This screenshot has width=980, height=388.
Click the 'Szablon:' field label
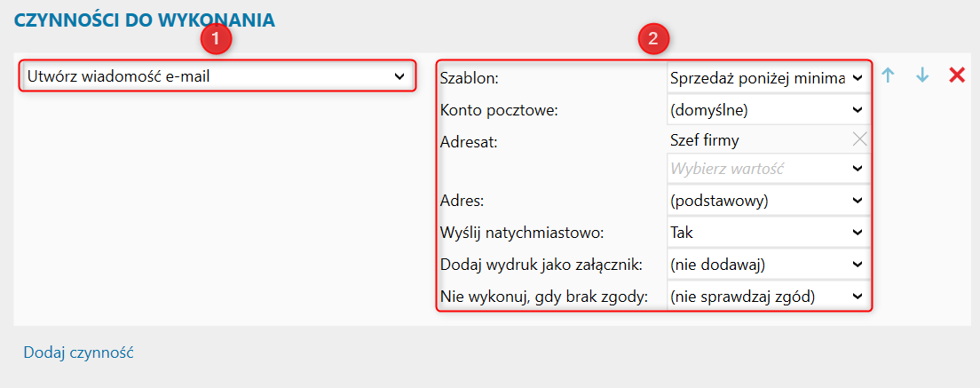[x=470, y=78]
